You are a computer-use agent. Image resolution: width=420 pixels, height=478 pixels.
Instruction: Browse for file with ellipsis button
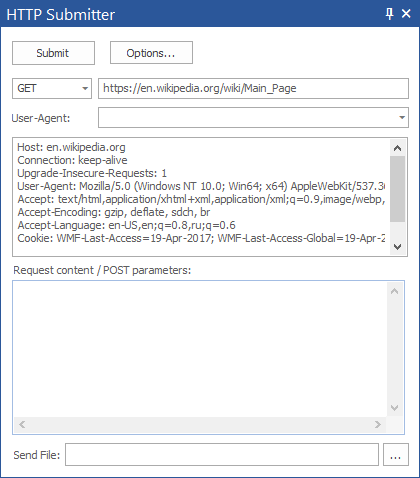(x=396, y=454)
